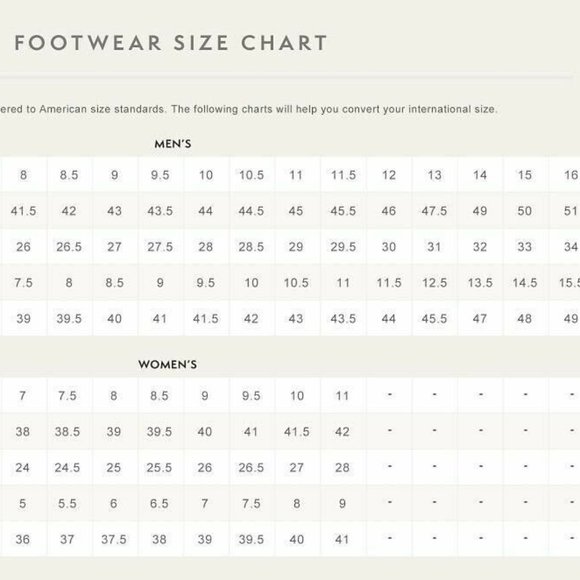The width and height of the screenshot is (580, 580).
Task: Click the sentence about American size standards
Action: click(x=249, y=109)
